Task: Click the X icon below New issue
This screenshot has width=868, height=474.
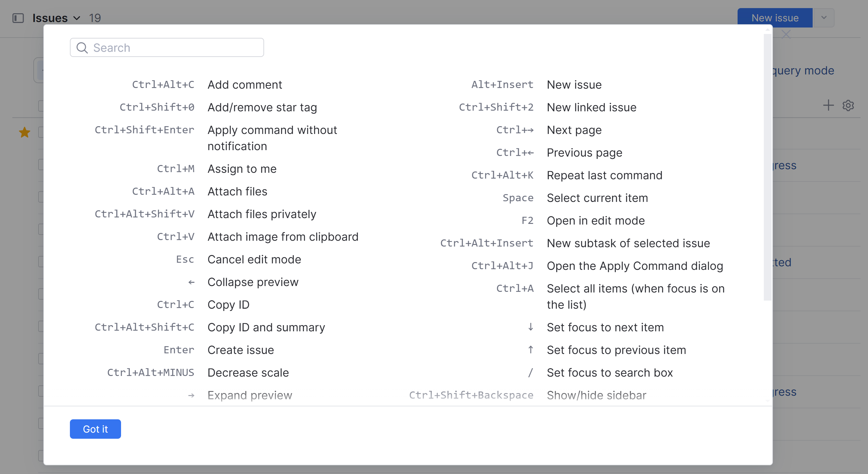Action: pyautogui.click(x=786, y=34)
